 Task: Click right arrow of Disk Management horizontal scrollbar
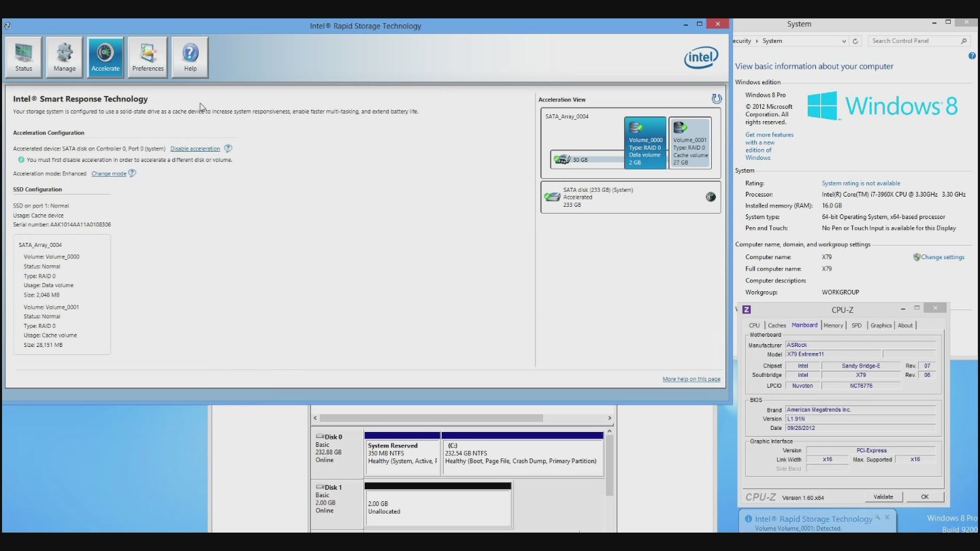[610, 418]
